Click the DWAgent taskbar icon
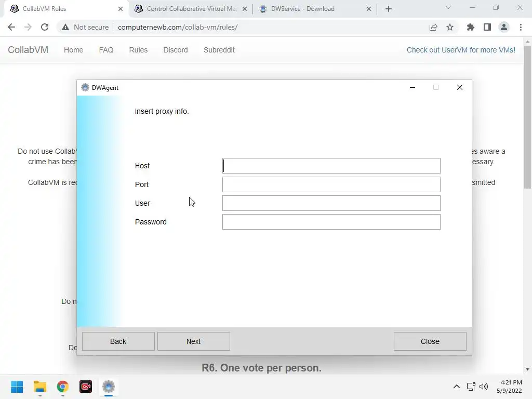Viewport: 532px width, 399px height. coord(109,387)
